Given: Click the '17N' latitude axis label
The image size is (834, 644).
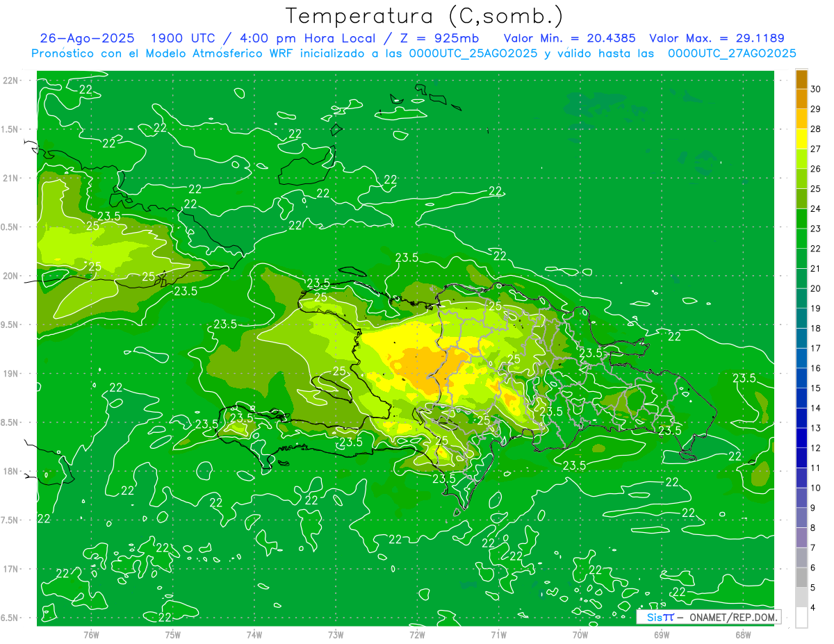Looking at the screenshot, I should point(11,569).
